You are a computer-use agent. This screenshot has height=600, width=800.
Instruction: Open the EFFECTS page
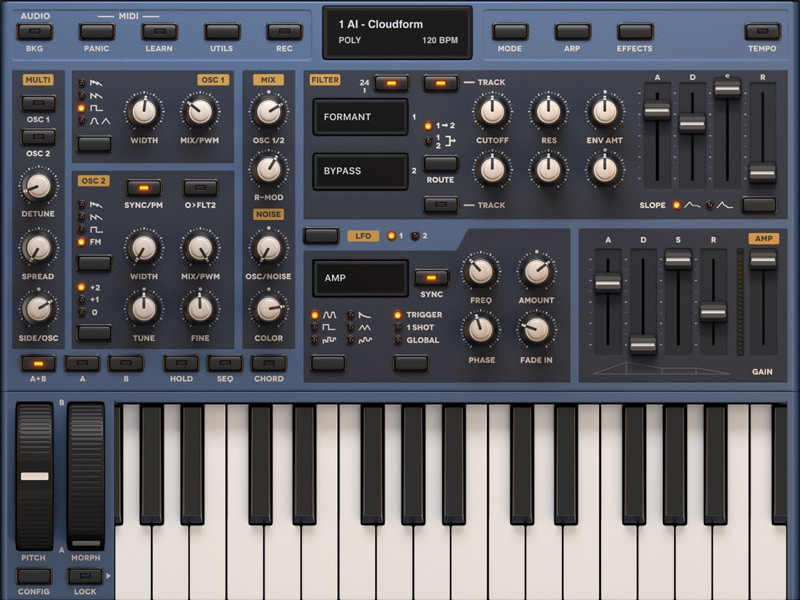[x=634, y=32]
